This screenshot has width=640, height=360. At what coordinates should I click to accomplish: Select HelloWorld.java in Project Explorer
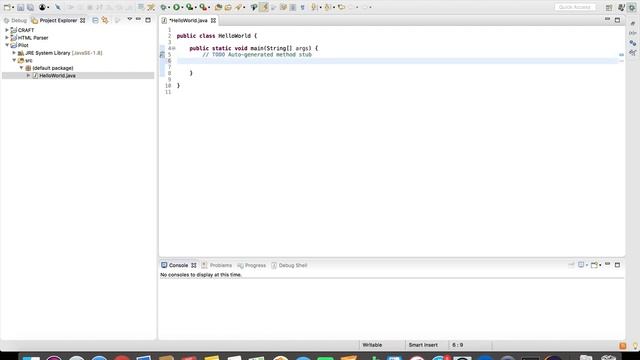tap(57, 76)
